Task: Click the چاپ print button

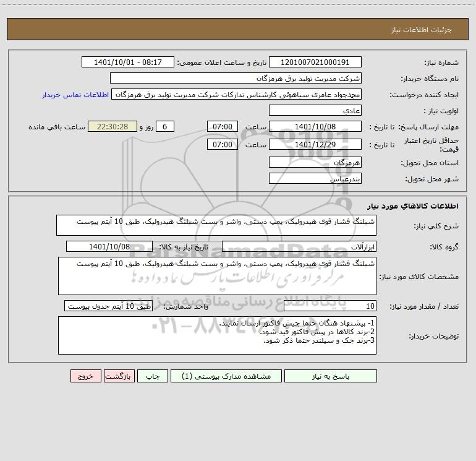Action: pyautogui.click(x=153, y=376)
